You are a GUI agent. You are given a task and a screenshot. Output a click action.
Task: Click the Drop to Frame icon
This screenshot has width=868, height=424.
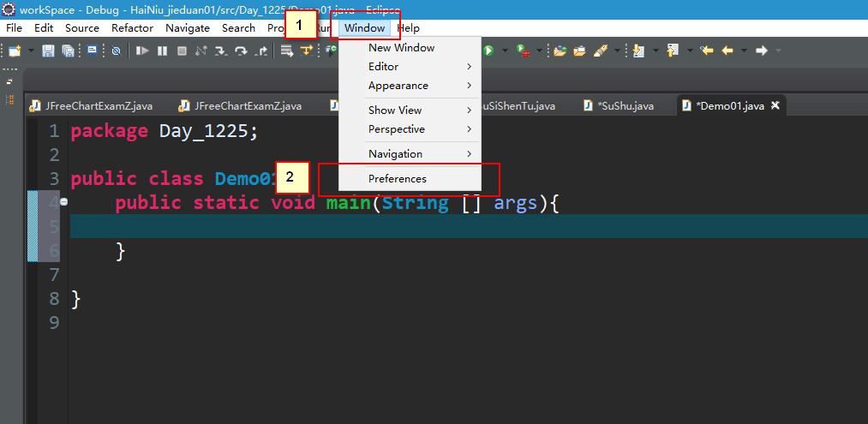[287, 51]
